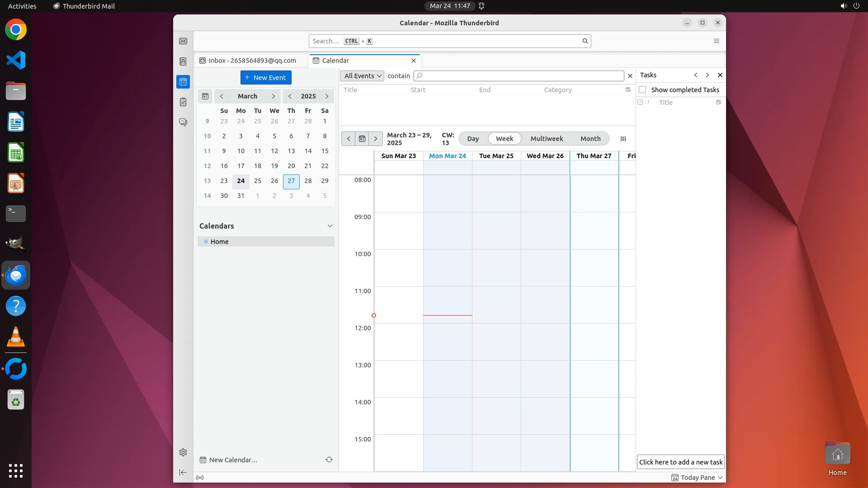Image resolution: width=868 pixels, height=488 pixels.
Task: Toggle Show completed Tasks checkbox
Action: click(x=642, y=89)
